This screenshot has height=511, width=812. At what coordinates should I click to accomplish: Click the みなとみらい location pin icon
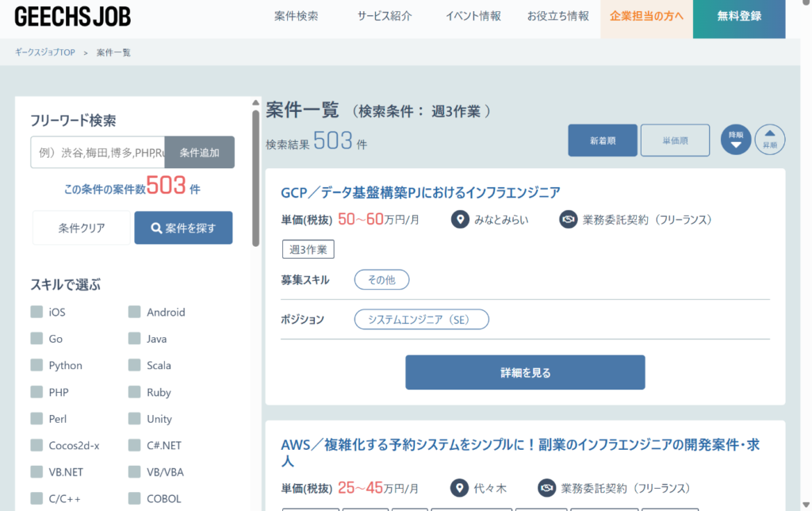pyautogui.click(x=460, y=219)
